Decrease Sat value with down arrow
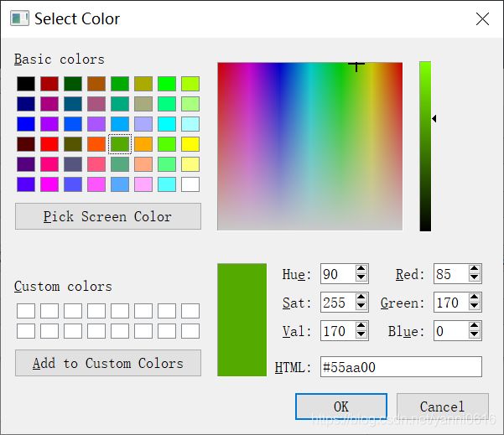 pyautogui.click(x=361, y=306)
